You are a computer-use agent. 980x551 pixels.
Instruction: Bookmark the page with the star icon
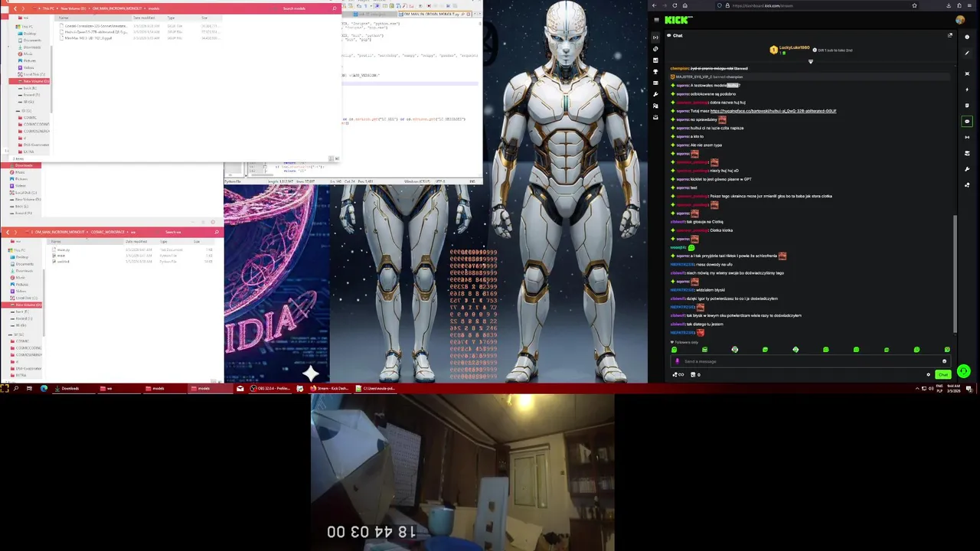pos(914,5)
